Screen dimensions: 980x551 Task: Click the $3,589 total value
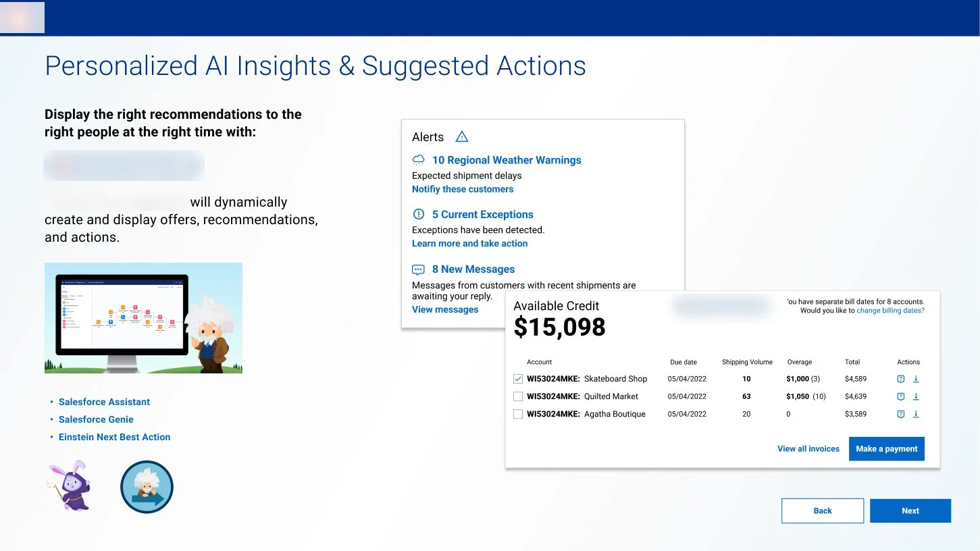point(856,414)
